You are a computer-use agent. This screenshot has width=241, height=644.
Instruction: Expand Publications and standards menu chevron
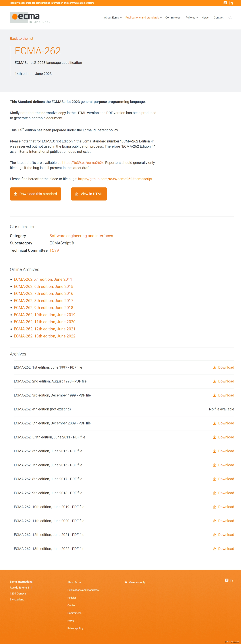(x=161, y=17)
